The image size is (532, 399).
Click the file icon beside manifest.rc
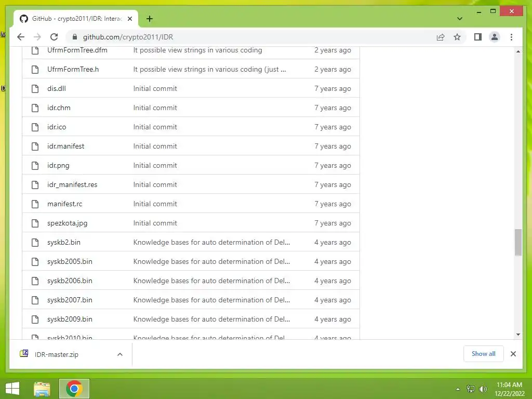pos(35,204)
